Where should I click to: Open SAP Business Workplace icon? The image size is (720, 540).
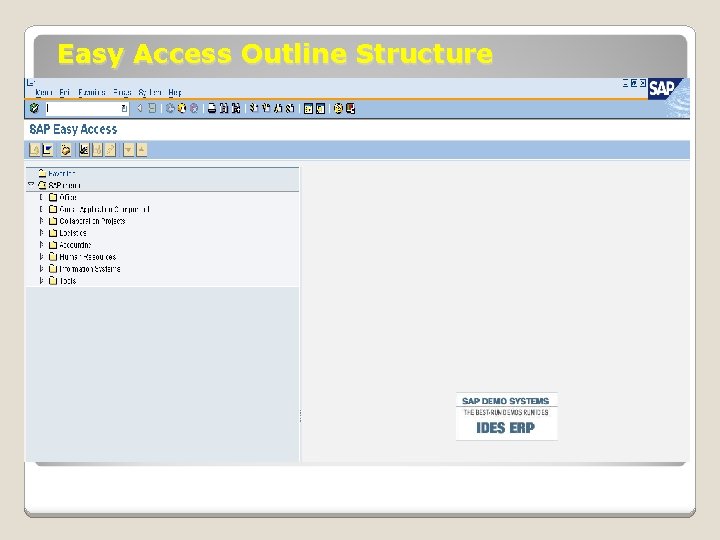[66, 150]
